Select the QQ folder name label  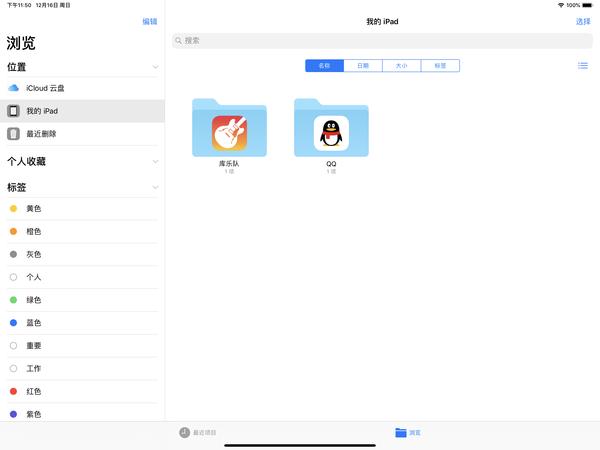pos(331,164)
